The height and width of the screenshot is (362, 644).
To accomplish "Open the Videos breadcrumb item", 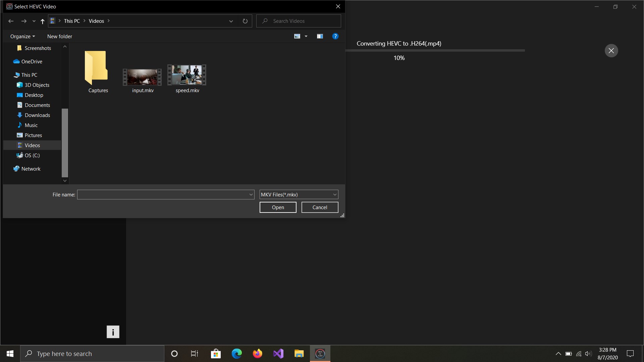I will click(96, 21).
